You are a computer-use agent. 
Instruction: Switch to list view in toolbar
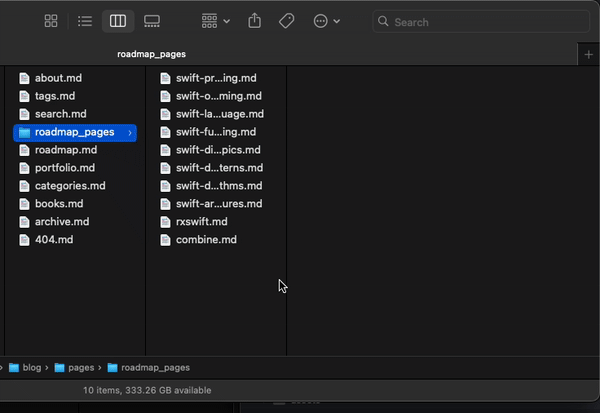pyautogui.click(x=85, y=21)
